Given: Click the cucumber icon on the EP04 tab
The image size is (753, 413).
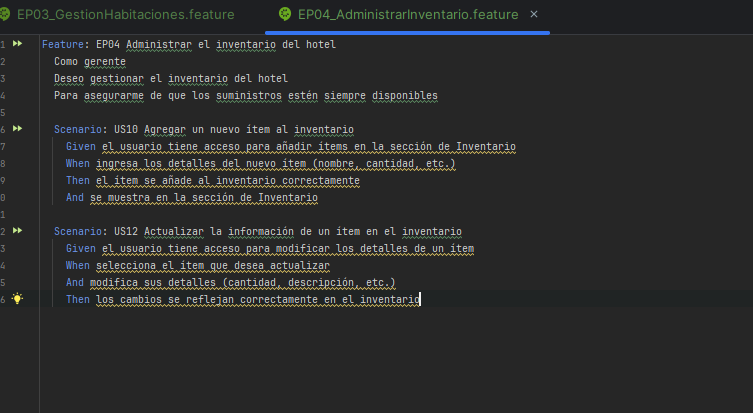Looking at the screenshot, I should point(285,14).
